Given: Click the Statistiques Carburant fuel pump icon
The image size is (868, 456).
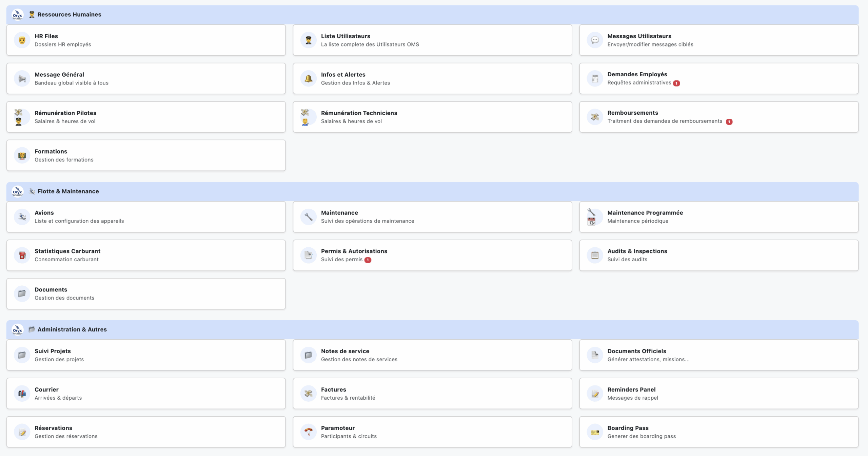Looking at the screenshot, I should (x=22, y=255).
